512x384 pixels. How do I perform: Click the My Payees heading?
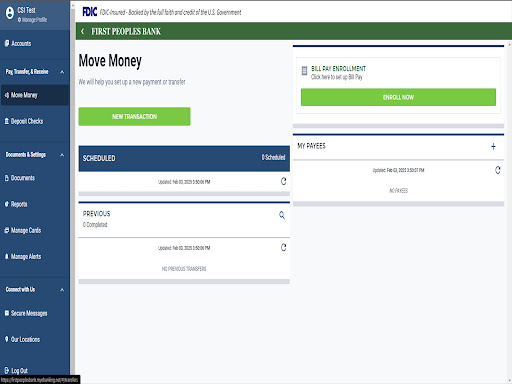tap(311, 146)
